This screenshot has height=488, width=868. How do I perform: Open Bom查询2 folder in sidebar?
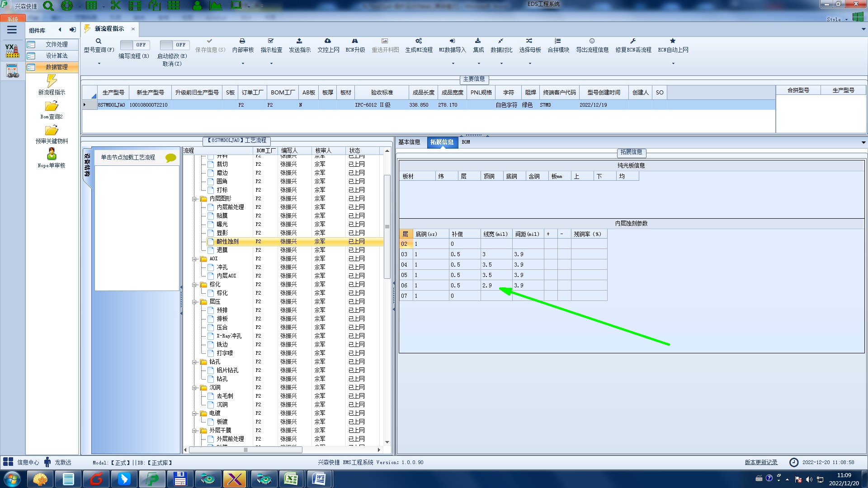pyautogui.click(x=52, y=107)
